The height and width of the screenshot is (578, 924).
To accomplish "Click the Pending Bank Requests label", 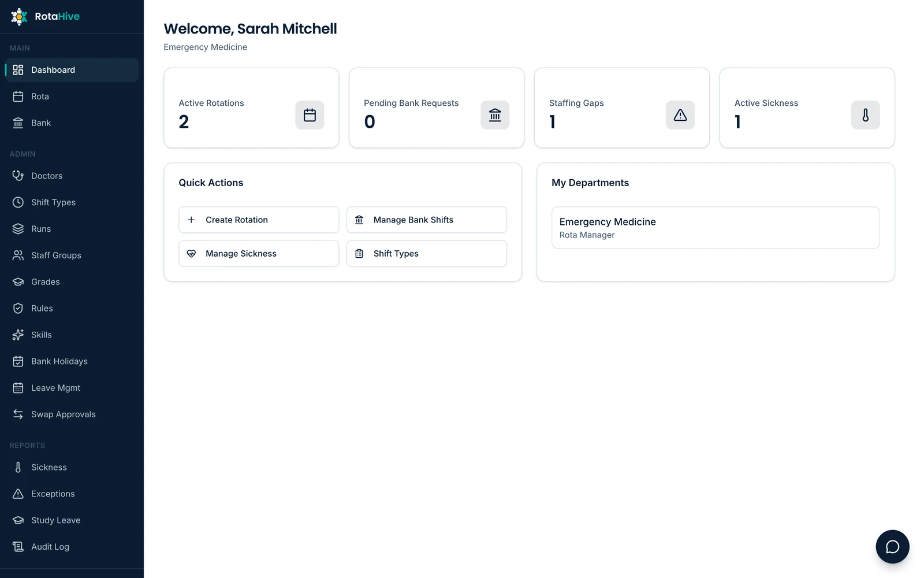I will pos(411,103).
